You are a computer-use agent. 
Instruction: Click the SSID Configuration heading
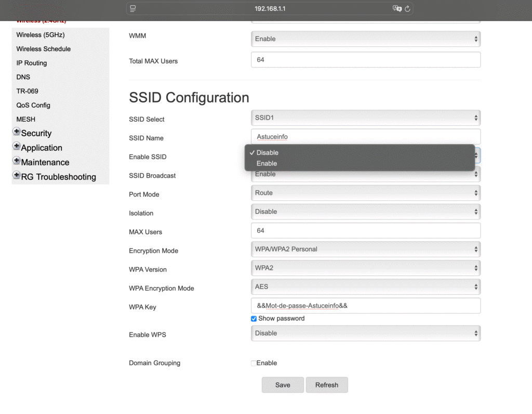coord(189,97)
